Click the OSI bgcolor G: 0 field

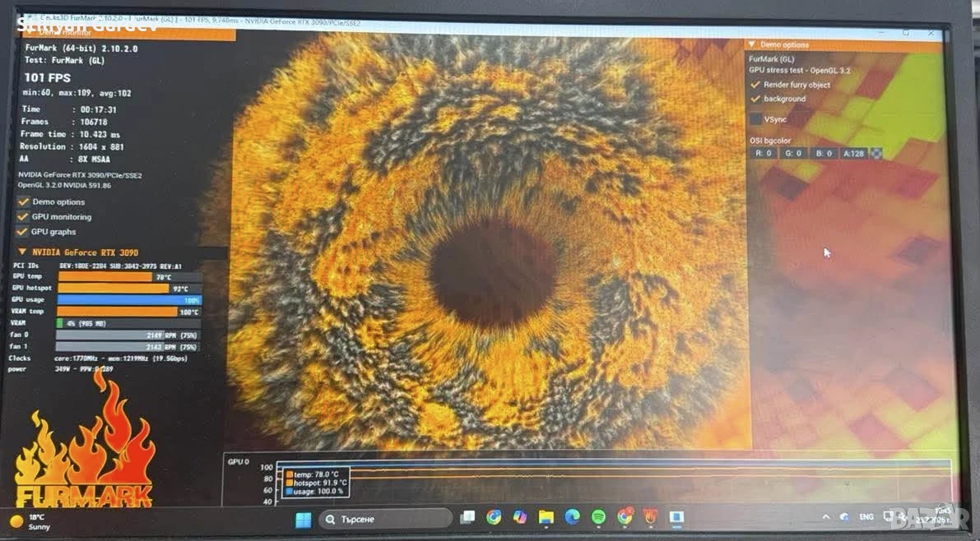click(x=793, y=153)
